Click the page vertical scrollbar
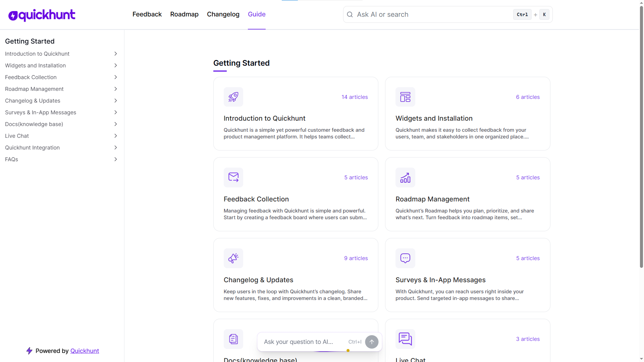 coord(641,137)
